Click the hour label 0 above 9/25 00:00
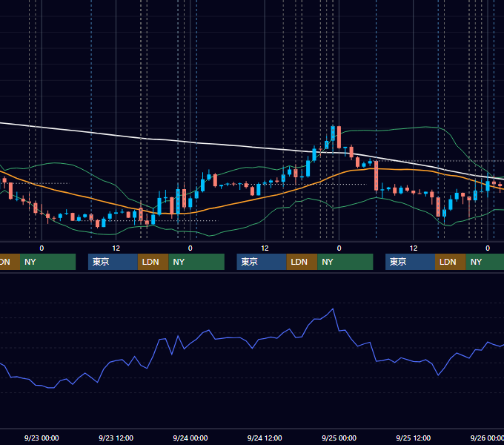Image resolution: width=504 pixels, height=445 pixels. 339,248
